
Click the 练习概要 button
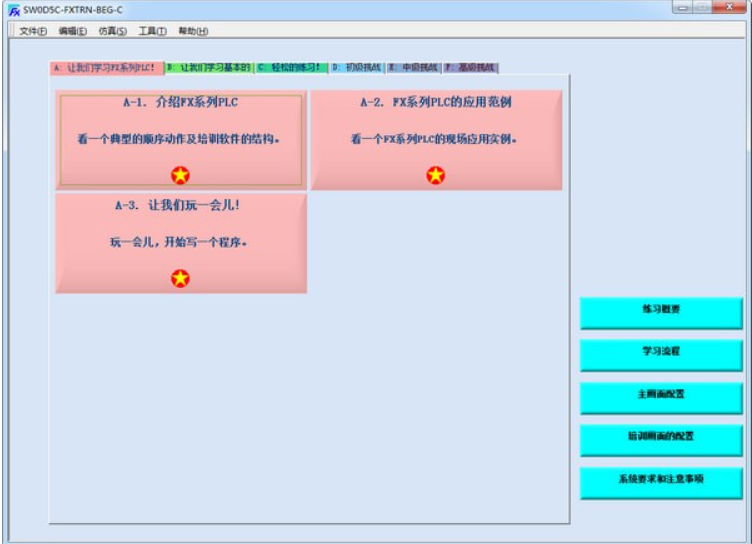[x=661, y=313]
